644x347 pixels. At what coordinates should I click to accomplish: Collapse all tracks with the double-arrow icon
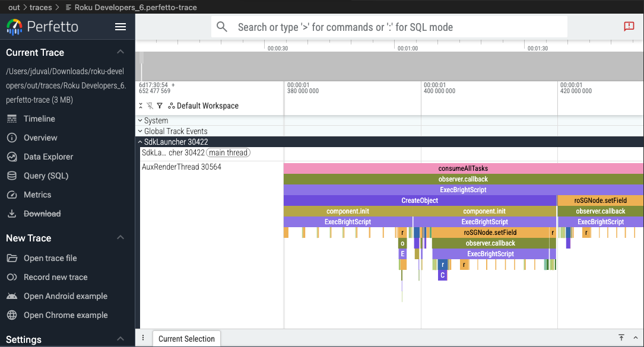point(141,106)
